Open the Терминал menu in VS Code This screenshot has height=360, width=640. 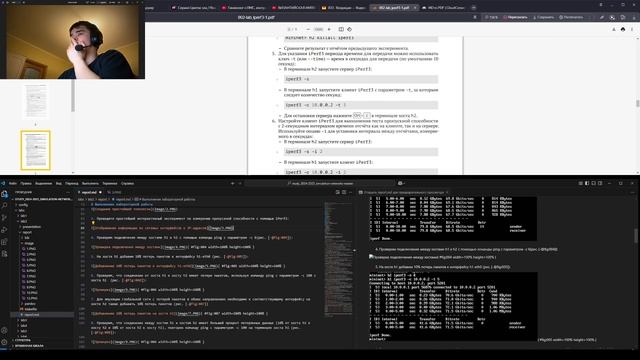click(110, 184)
